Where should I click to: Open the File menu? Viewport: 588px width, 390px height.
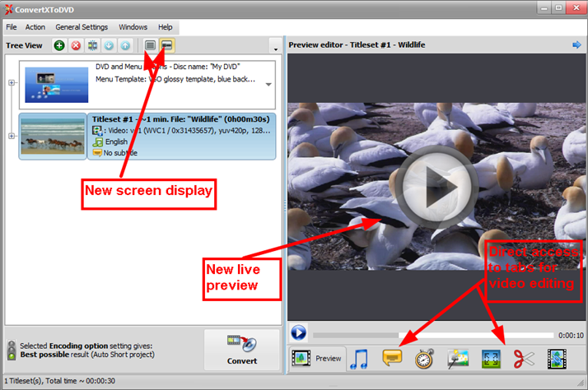12,27
